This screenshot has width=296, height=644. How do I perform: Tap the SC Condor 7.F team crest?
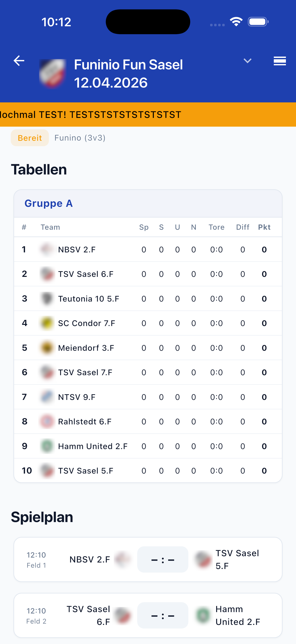point(47,323)
